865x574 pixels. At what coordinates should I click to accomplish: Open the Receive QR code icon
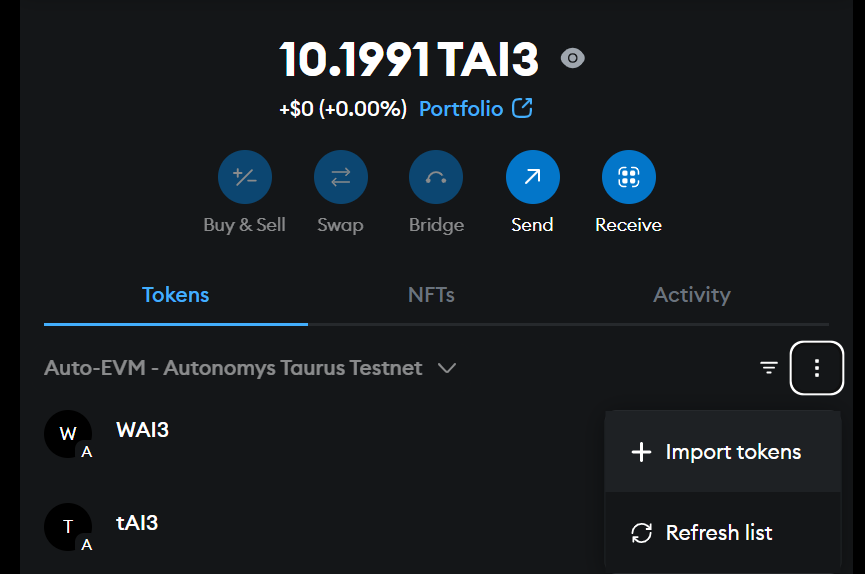point(628,177)
